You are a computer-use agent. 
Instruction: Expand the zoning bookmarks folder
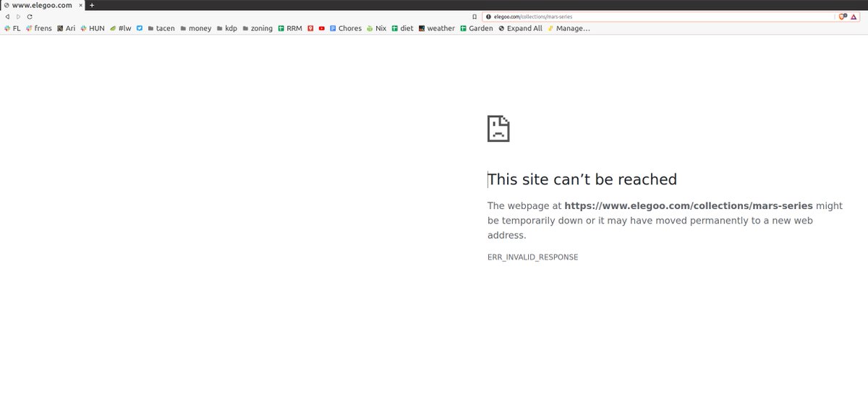258,28
